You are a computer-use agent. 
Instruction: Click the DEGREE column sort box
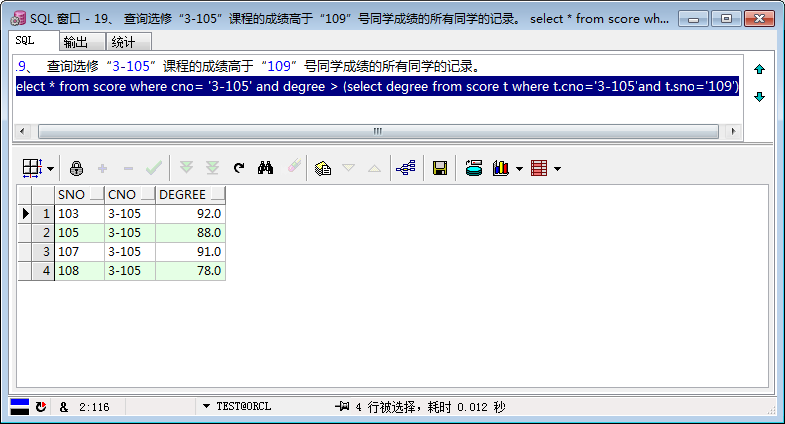tap(218, 193)
